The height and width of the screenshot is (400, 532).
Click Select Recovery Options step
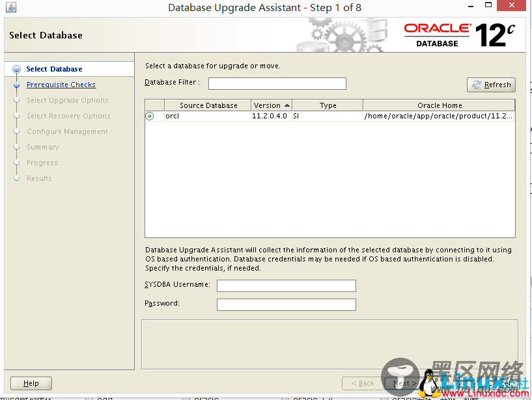click(68, 116)
